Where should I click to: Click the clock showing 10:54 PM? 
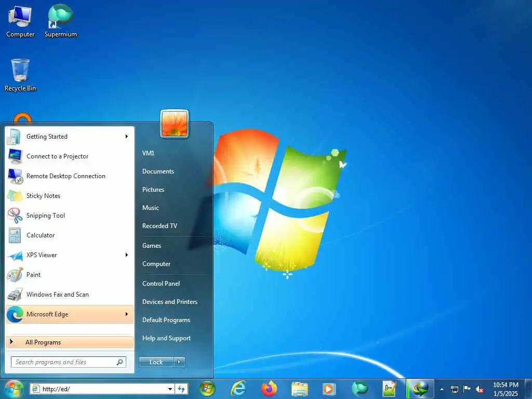pyautogui.click(x=506, y=389)
